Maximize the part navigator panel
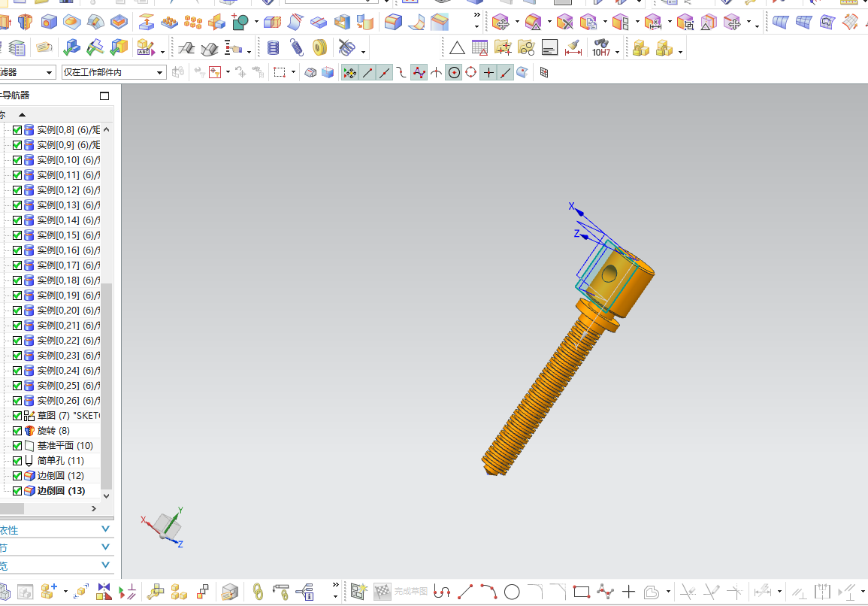Screen dimensions: 868x606 104,95
